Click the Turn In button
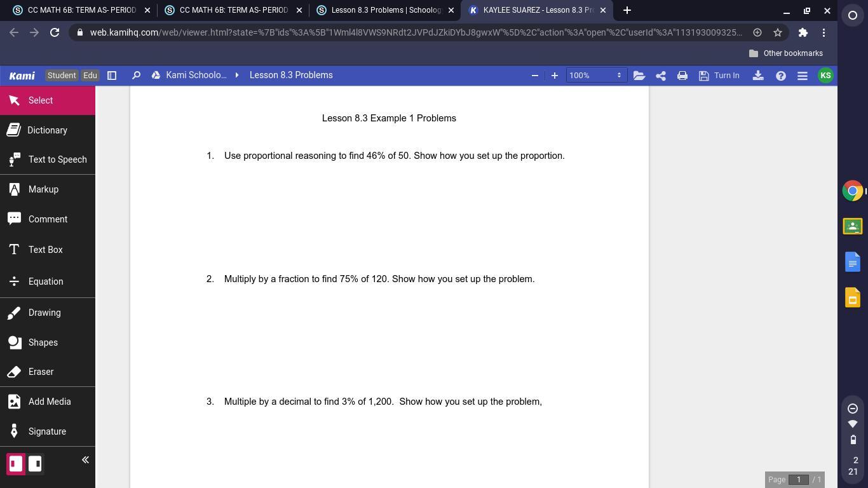868x488 pixels. (x=719, y=76)
